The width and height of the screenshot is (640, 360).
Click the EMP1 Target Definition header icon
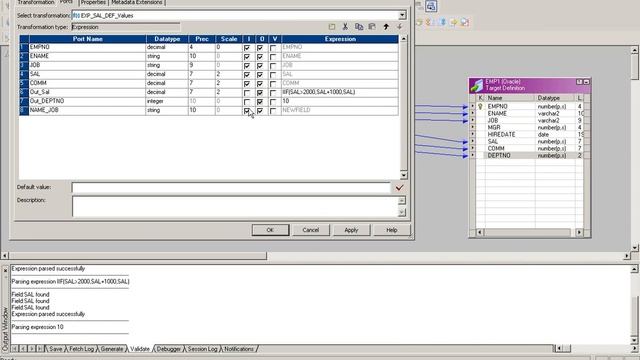coord(476,85)
